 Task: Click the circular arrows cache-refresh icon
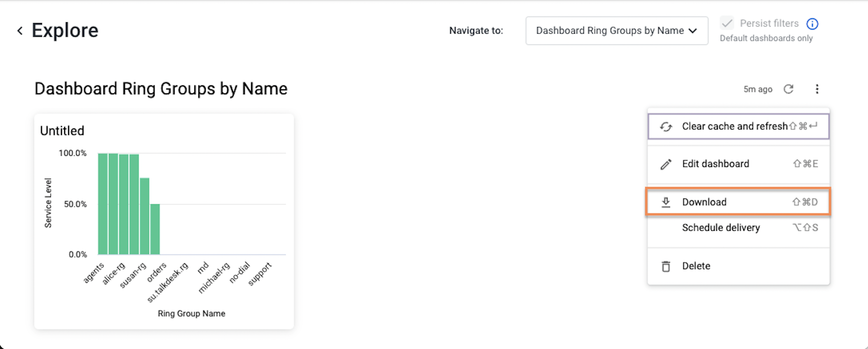coord(666,127)
